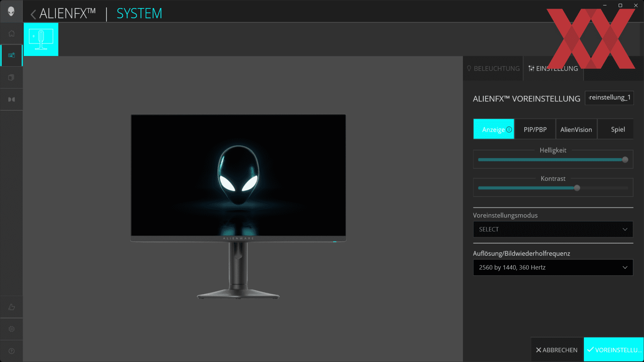Switch to the EINSTELLUNG tab
This screenshot has width=644, height=362.
pos(553,68)
